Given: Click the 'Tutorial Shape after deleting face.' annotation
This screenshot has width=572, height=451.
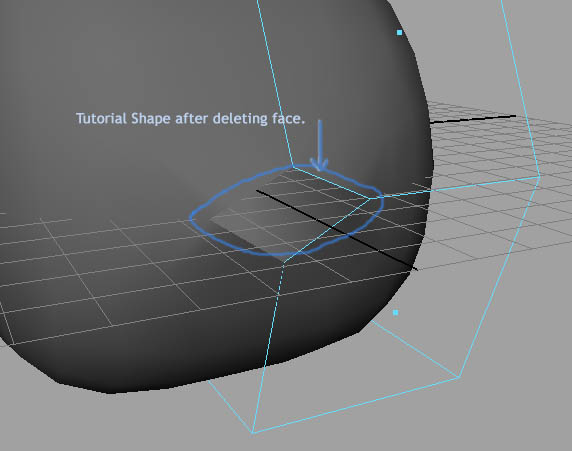Looking at the screenshot, I should pyautogui.click(x=190, y=119).
